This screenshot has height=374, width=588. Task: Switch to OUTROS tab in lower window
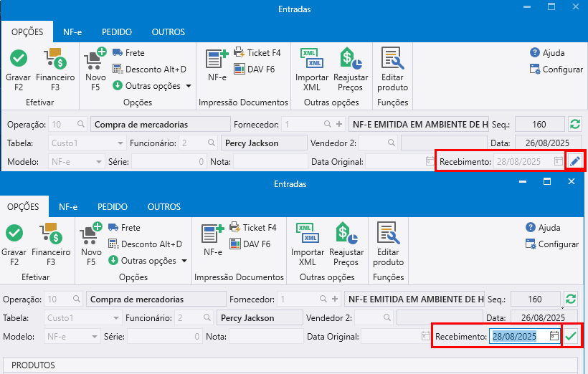[164, 207]
